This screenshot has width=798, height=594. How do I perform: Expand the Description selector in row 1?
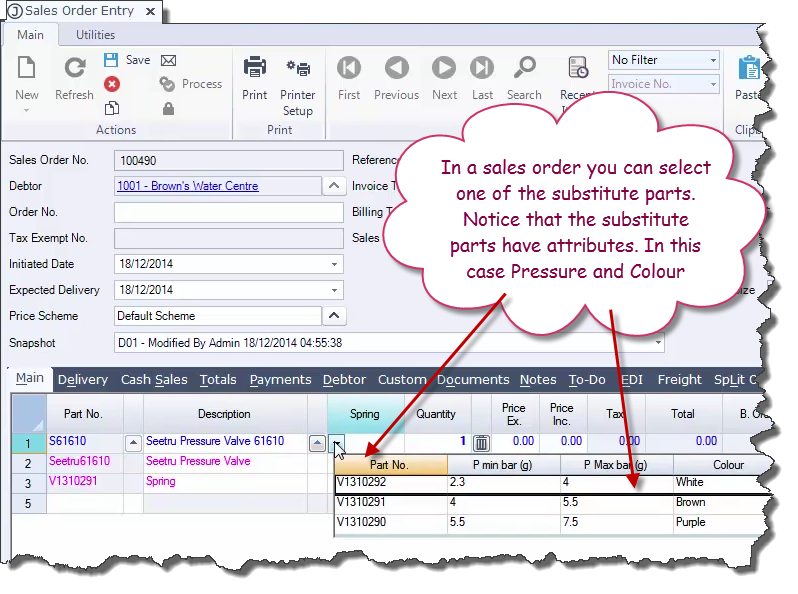tap(317, 443)
